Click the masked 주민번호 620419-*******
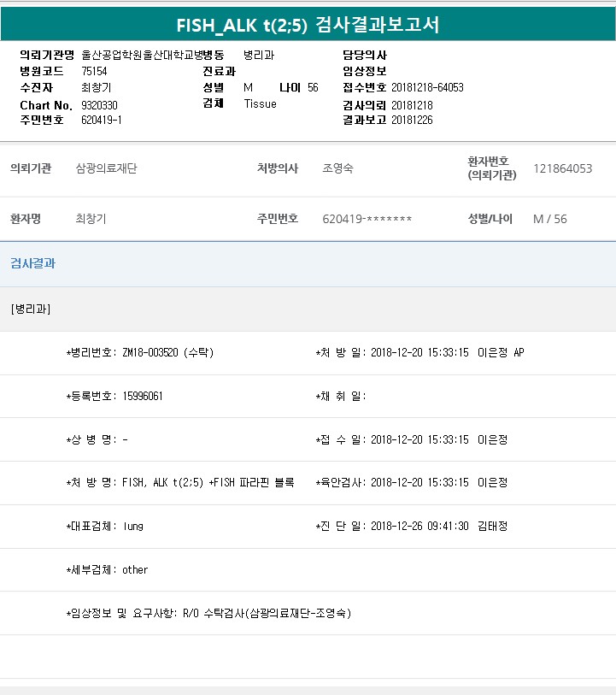 tap(367, 219)
